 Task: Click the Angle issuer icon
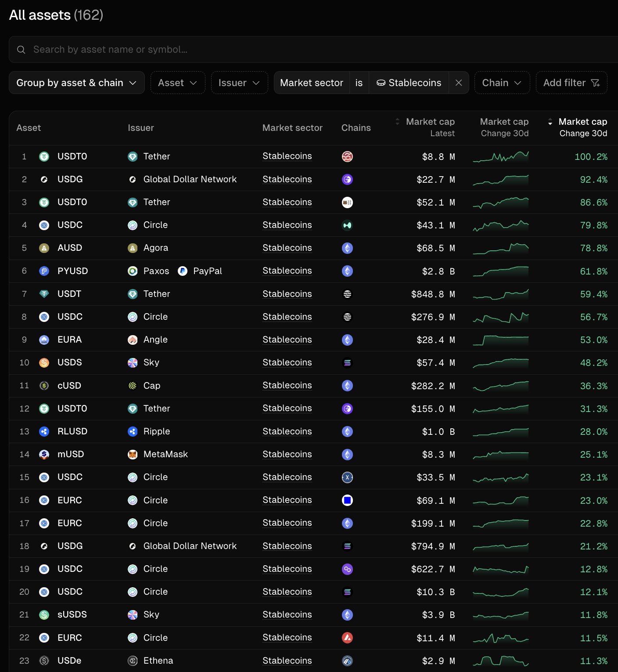(x=133, y=340)
